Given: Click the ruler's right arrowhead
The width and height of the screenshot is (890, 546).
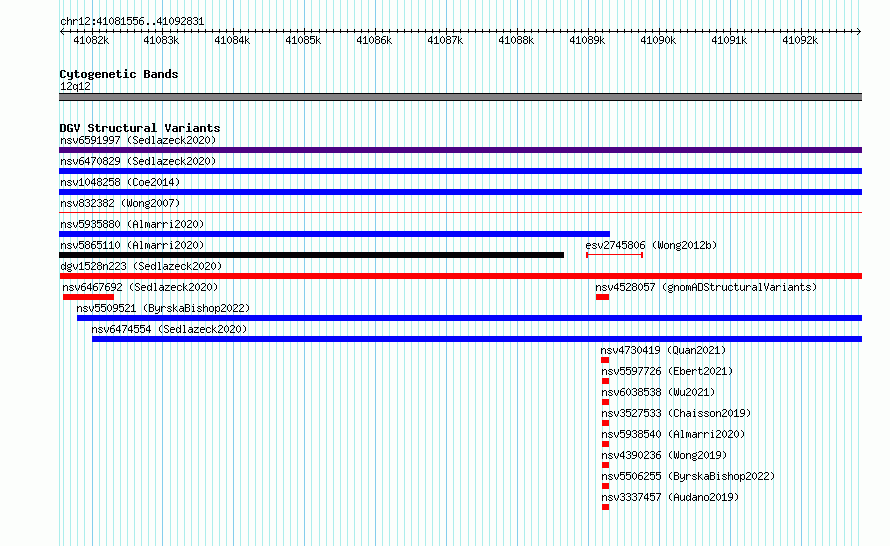Looking at the screenshot, I should coord(859,32).
